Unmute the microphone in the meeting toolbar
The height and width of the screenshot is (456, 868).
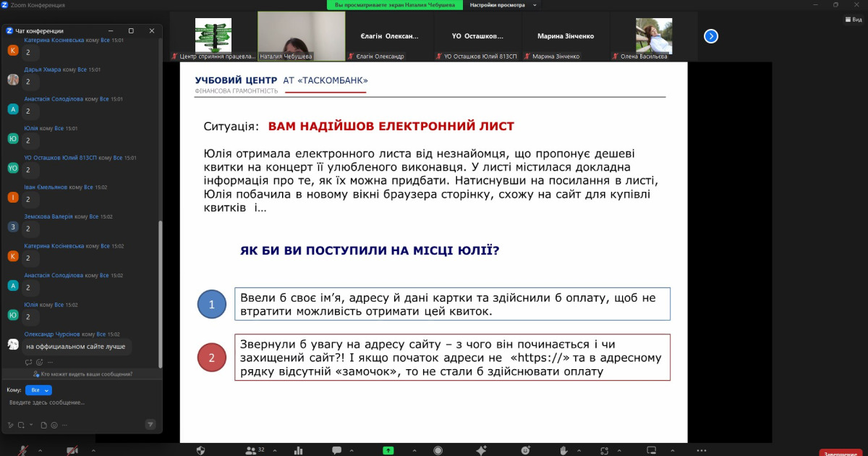coord(24,450)
